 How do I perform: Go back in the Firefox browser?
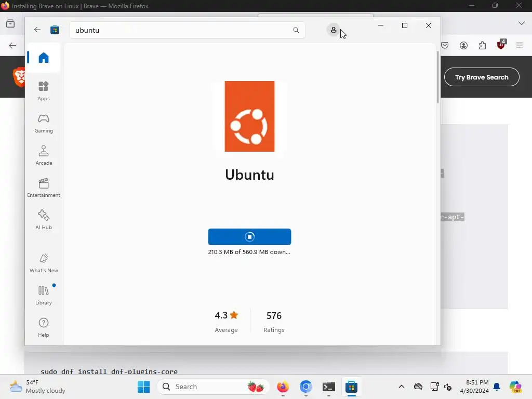click(12, 46)
